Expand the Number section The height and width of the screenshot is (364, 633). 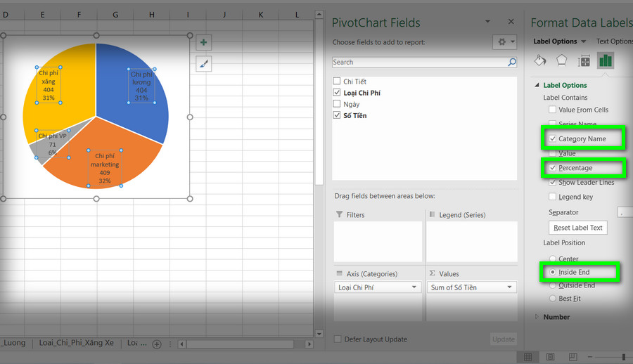click(x=537, y=317)
